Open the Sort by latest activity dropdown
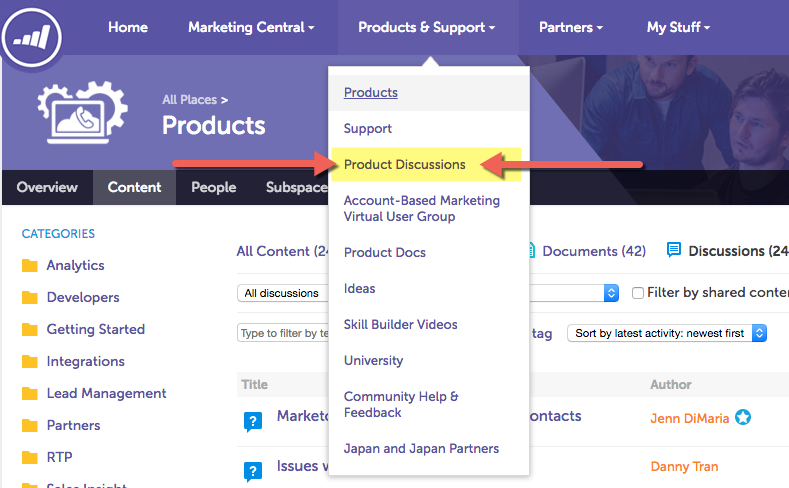789x488 pixels. [667, 333]
